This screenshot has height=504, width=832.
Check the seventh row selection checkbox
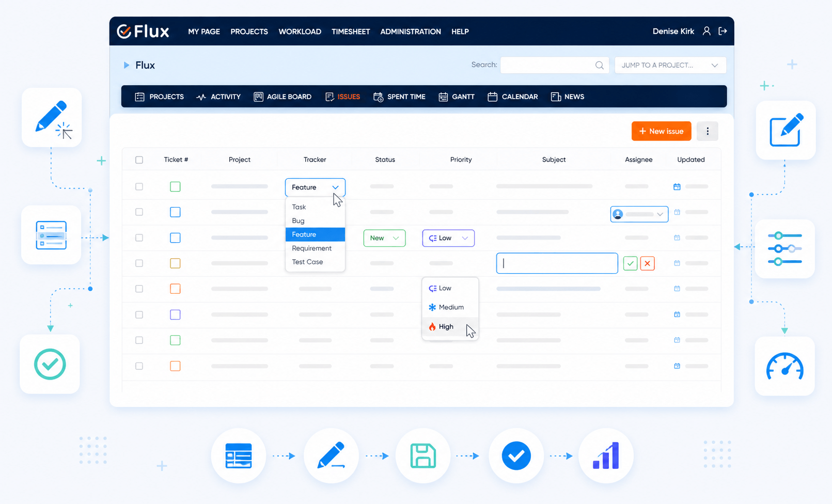tap(139, 340)
